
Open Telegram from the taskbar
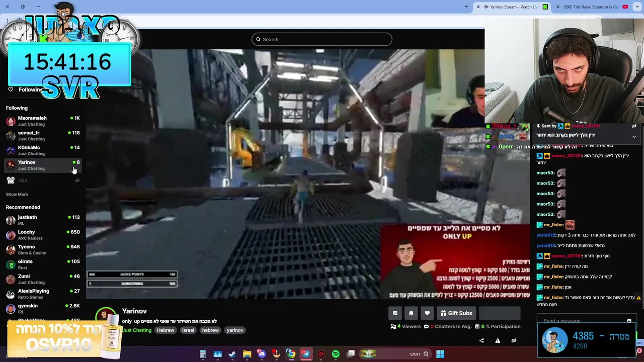[x=306, y=354]
